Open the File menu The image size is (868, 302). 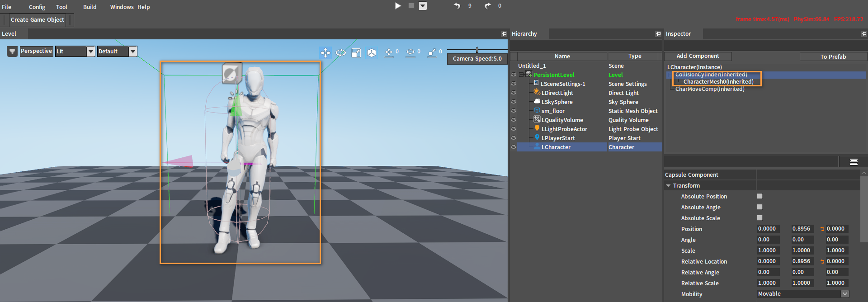point(7,7)
